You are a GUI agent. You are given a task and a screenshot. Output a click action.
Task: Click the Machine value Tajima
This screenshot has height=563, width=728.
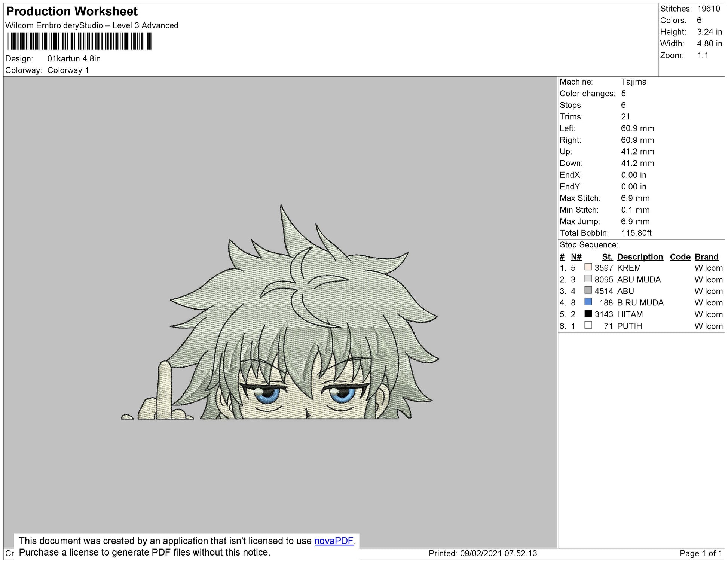point(634,82)
